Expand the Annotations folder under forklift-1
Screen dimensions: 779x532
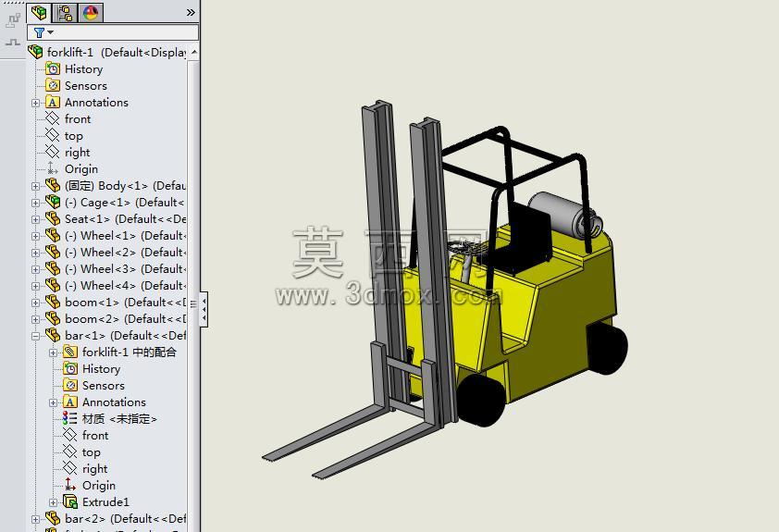click(x=35, y=103)
